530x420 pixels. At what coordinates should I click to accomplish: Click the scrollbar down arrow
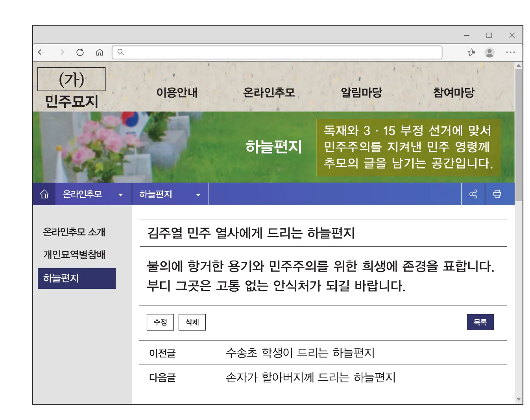click(519, 400)
